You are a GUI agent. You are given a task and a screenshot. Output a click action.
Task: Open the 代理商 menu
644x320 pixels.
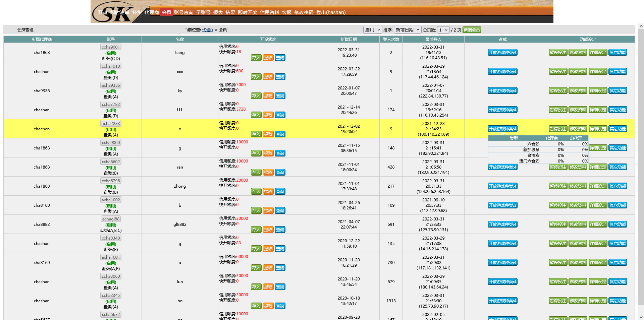pyautogui.click(x=152, y=12)
